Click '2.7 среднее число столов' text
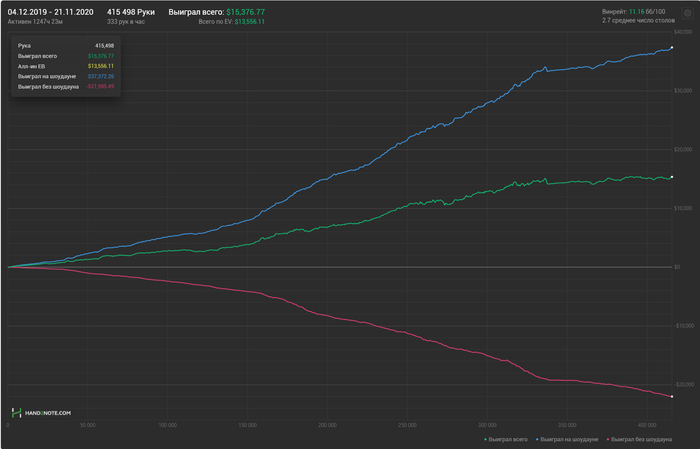 (638, 21)
